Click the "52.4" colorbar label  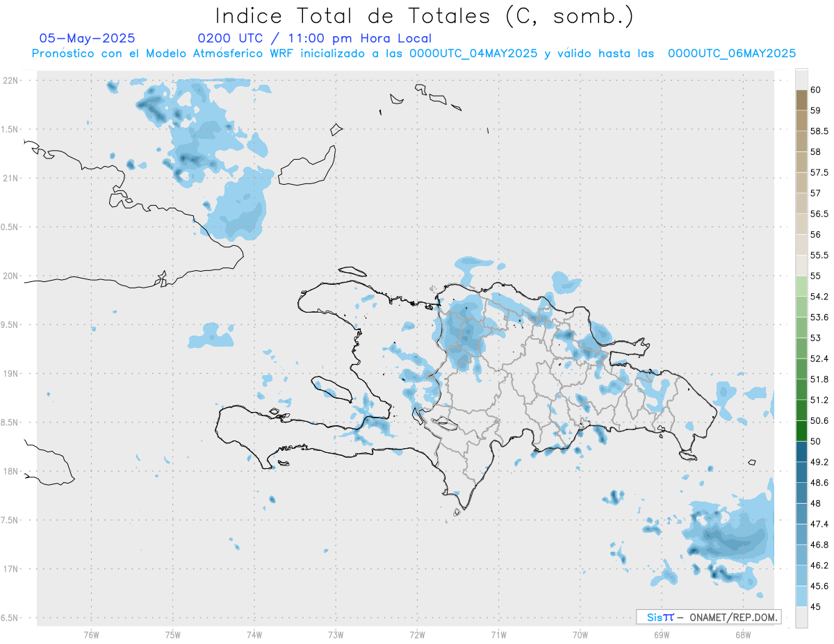[819, 358]
